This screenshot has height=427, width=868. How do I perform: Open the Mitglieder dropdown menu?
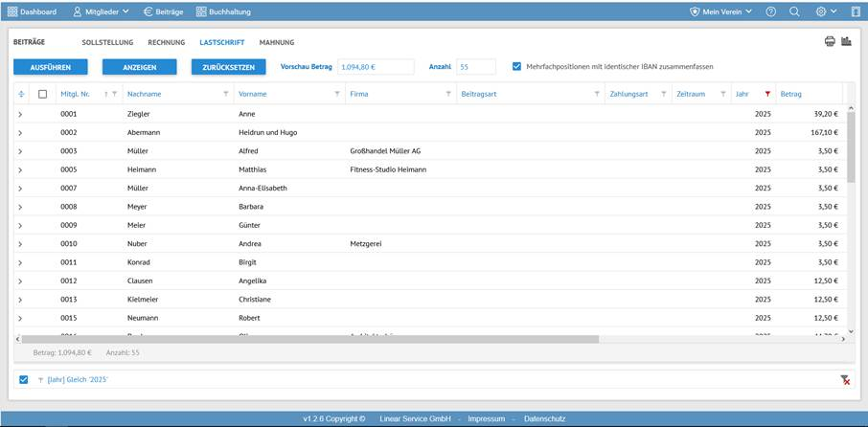click(102, 11)
